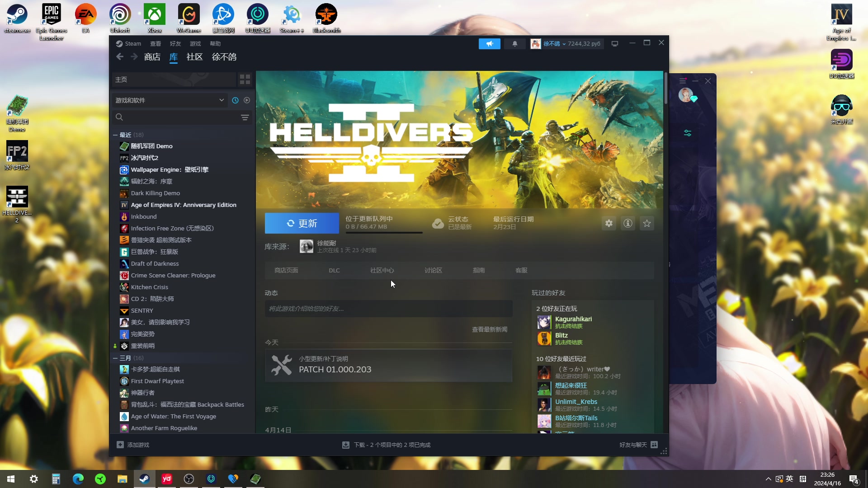Select 随机军团 Demo in library list
Screen dimensions: 868x488
[152, 146]
